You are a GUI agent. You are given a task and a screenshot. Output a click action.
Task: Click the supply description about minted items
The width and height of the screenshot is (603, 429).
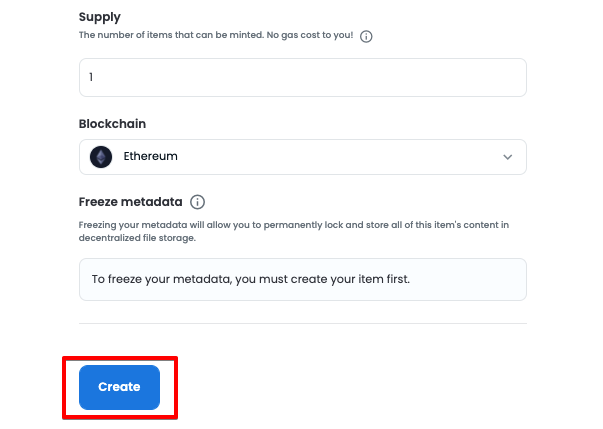point(180,36)
